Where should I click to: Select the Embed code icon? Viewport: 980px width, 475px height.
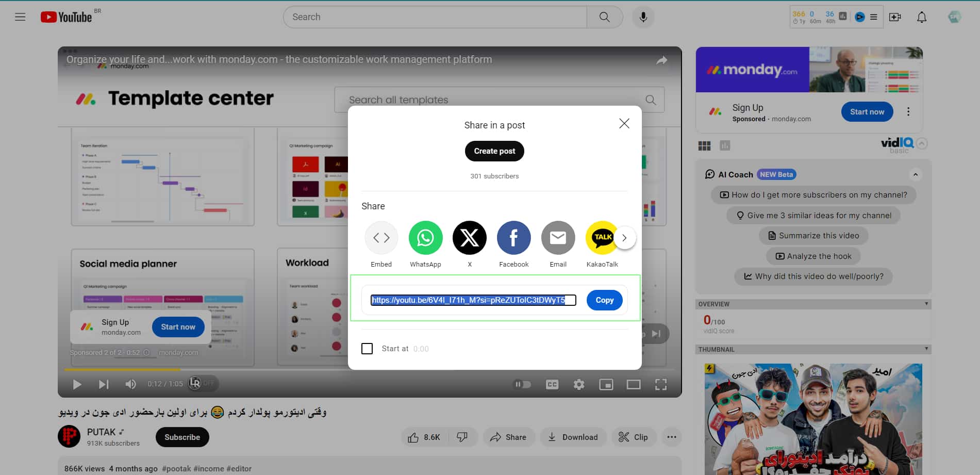pos(381,238)
